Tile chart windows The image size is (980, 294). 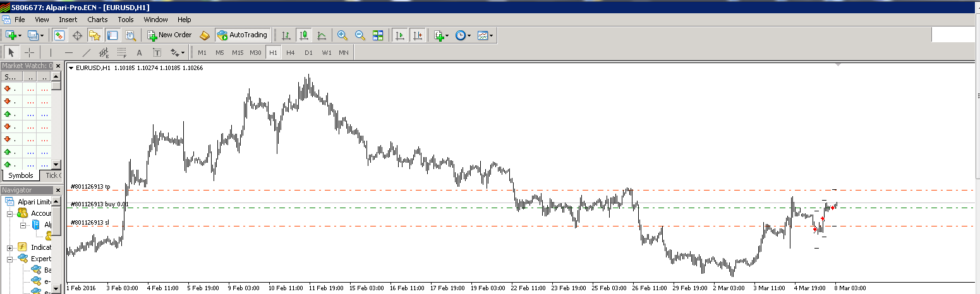(378, 35)
